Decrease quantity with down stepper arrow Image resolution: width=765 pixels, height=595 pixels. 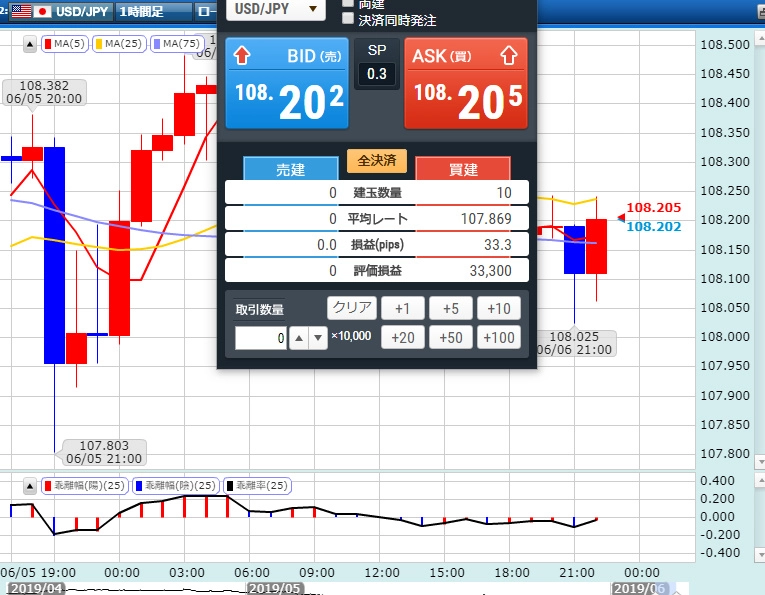coord(318,338)
